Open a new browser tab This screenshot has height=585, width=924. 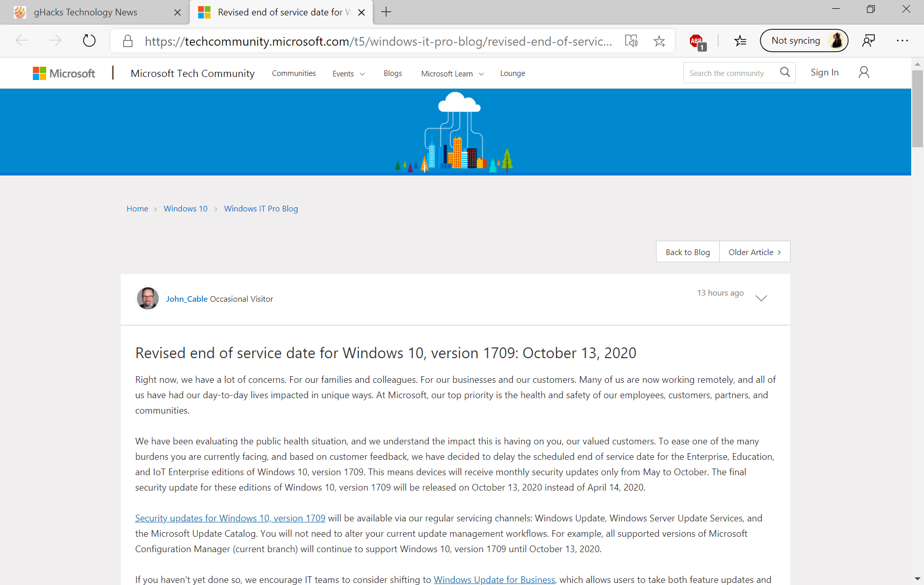[x=386, y=12]
